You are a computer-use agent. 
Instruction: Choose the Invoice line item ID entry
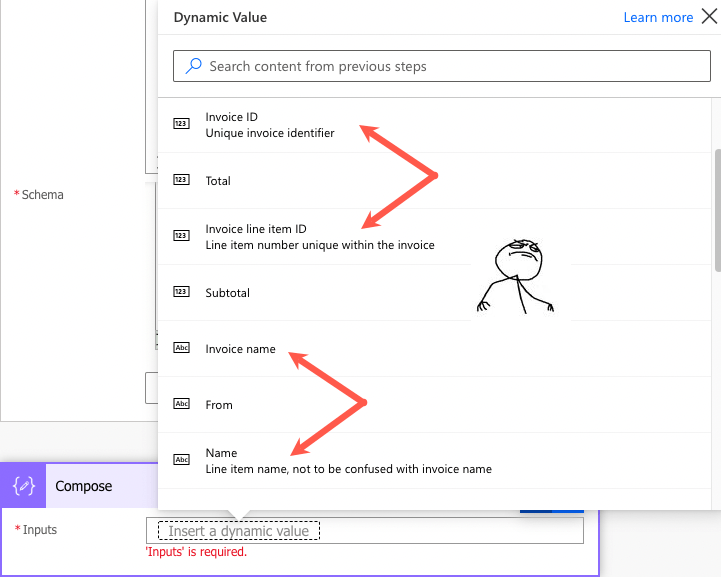255,229
